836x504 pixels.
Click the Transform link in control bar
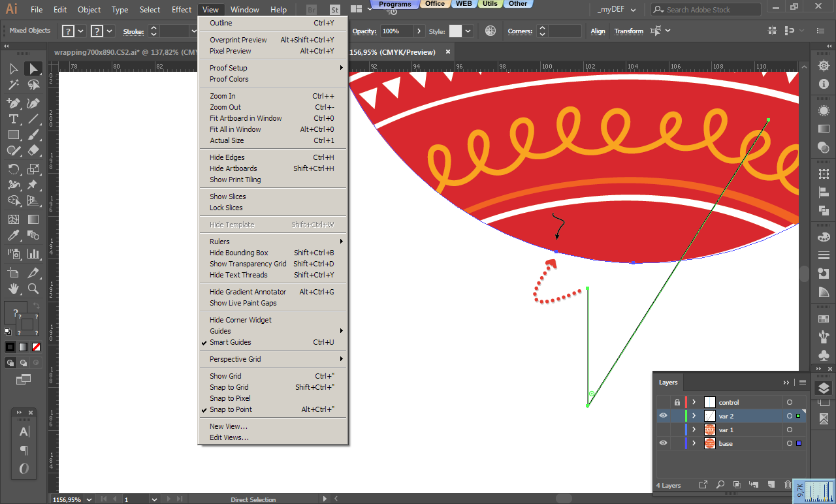coord(628,31)
